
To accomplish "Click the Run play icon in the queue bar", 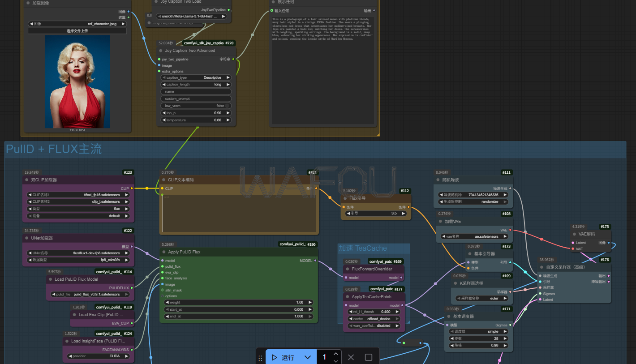I will click(275, 357).
